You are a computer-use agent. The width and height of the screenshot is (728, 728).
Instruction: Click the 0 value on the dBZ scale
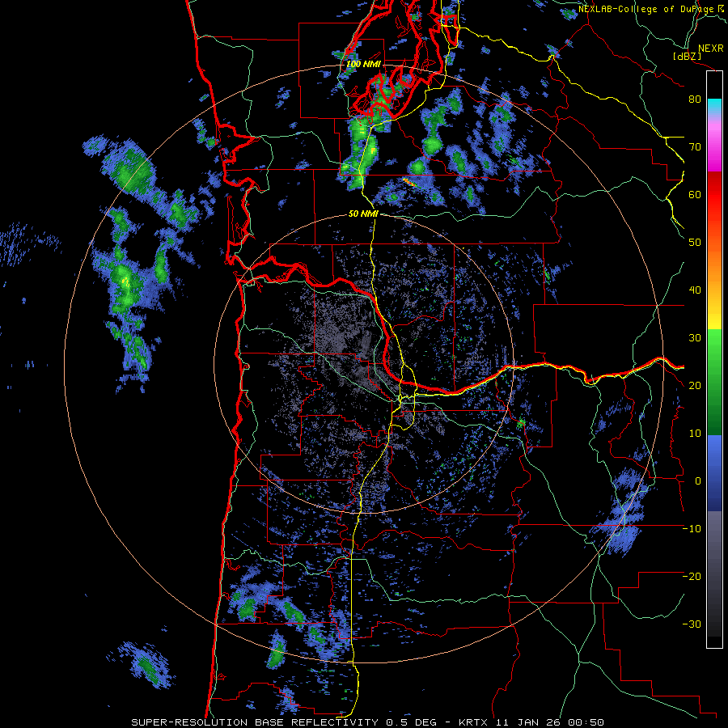pyautogui.click(x=698, y=481)
